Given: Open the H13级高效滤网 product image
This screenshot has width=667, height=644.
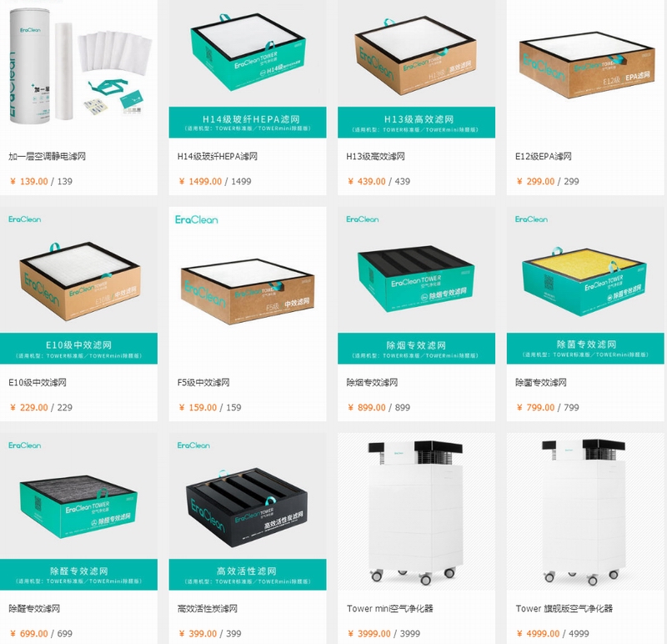Looking at the screenshot, I should point(416,69).
